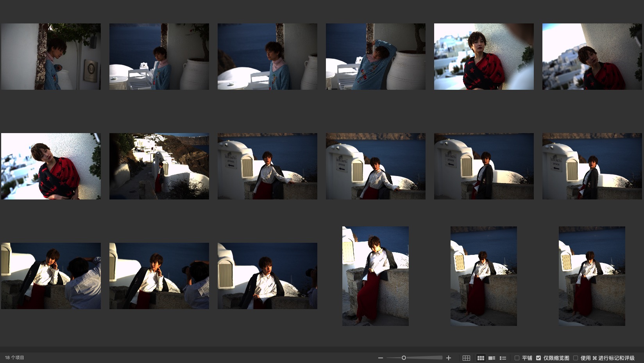Select the photo with arm raised overhead

(376, 57)
